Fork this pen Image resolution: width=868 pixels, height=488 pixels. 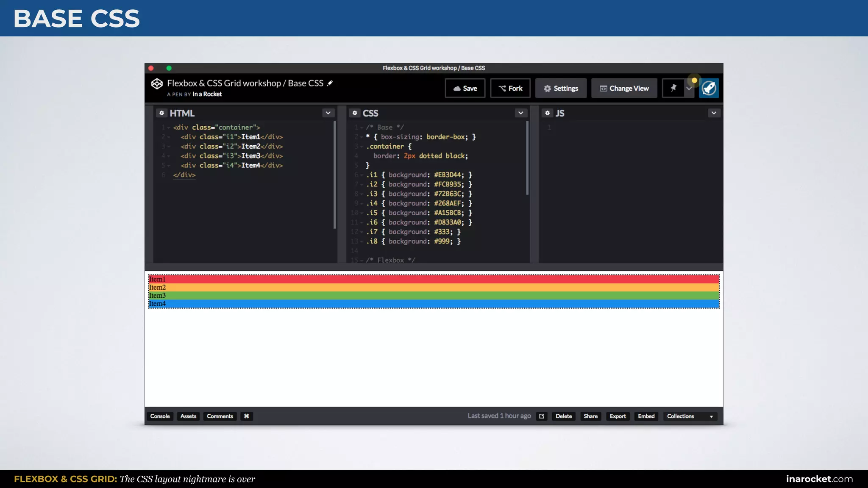(510, 88)
